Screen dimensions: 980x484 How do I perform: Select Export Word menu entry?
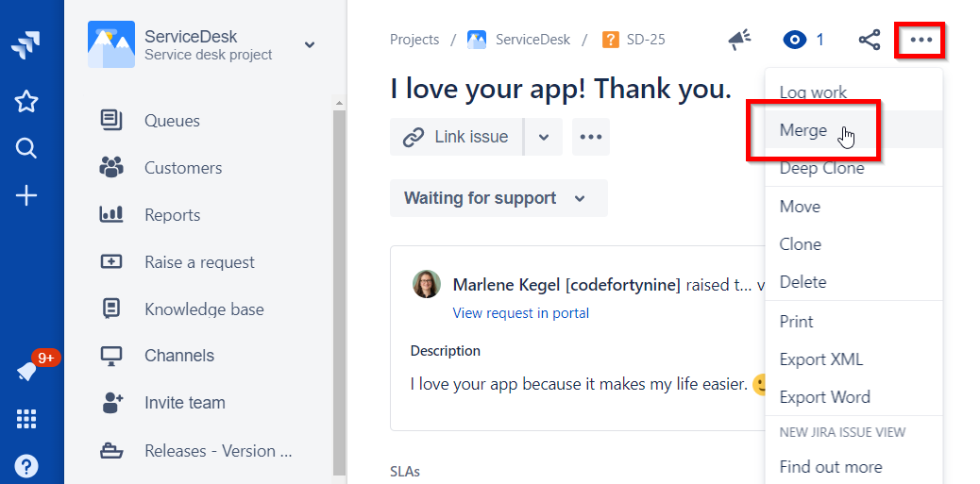click(824, 397)
